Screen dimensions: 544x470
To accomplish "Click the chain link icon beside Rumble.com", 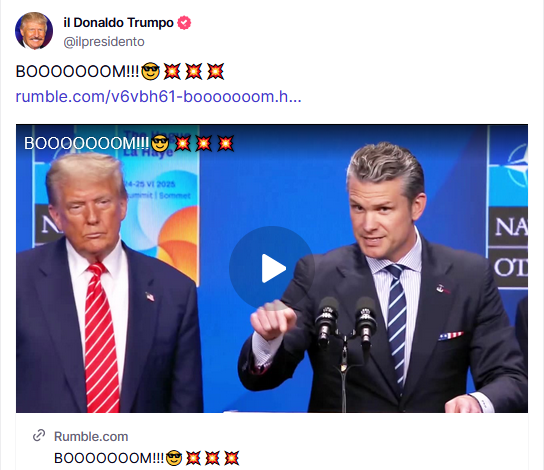I will pyautogui.click(x=39, y=436).
